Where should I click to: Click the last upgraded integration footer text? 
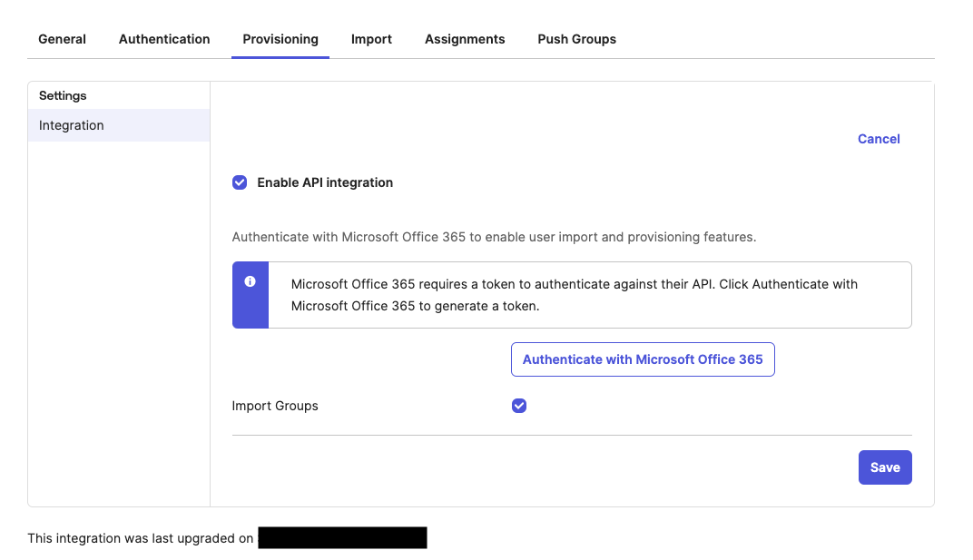pyautogui.click(x=141, y=538)
